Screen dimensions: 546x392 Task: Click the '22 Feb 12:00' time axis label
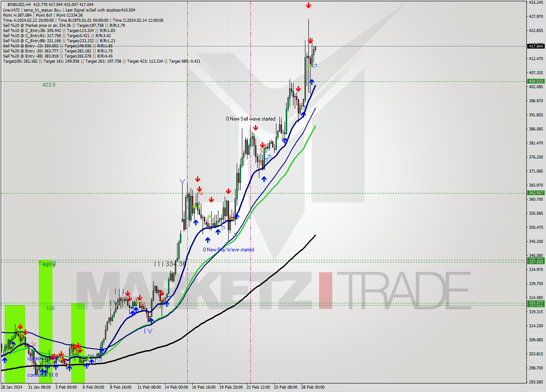258,387
